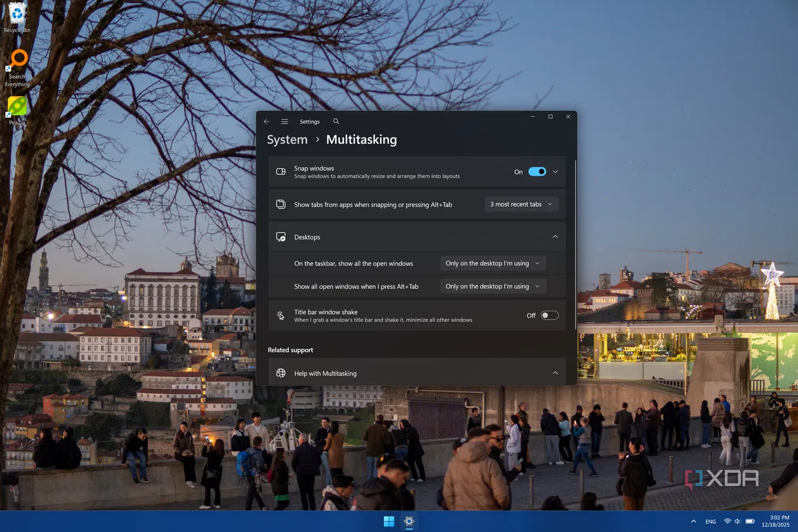Click the Settings search magnifier icon

[x=336, y=122]
